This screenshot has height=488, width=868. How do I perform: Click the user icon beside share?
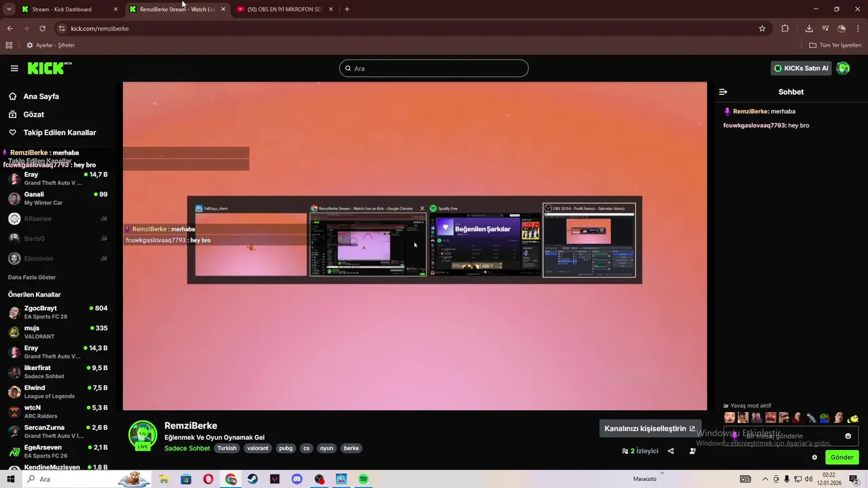click(692, 451)
